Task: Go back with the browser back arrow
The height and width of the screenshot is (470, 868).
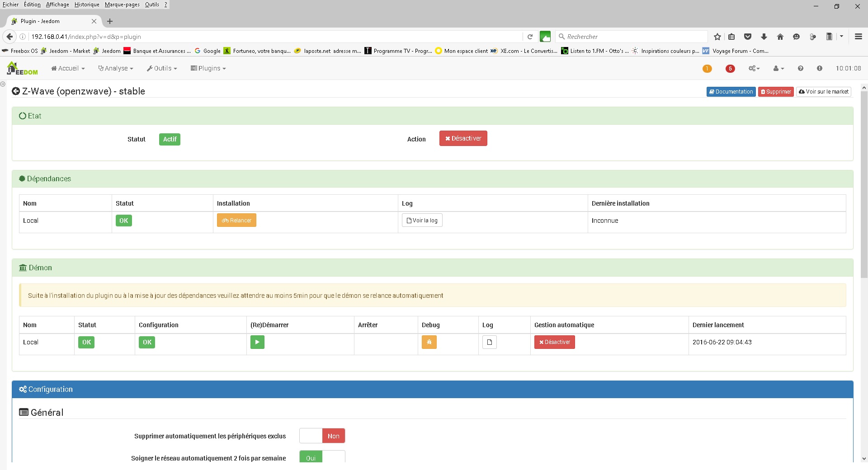Action: (9, 37)
